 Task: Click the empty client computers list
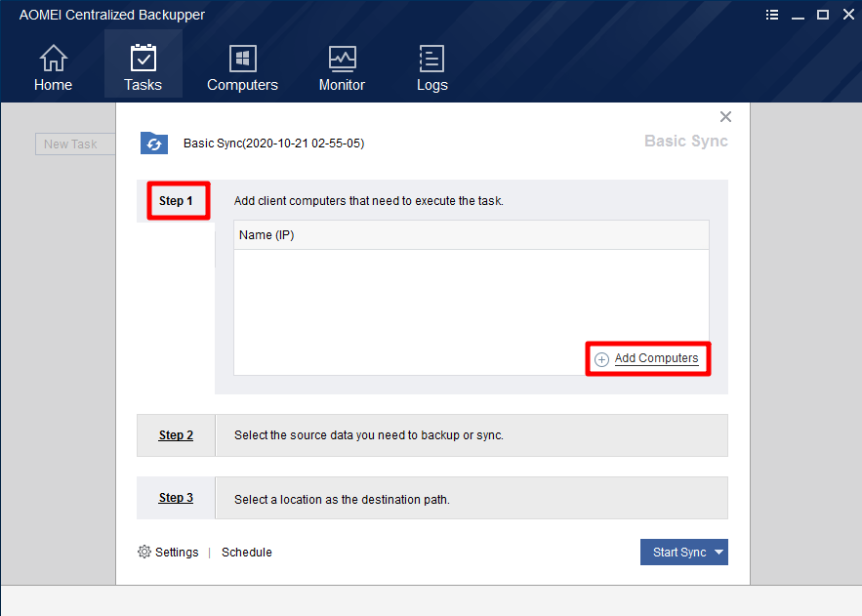tap(472, 312)
